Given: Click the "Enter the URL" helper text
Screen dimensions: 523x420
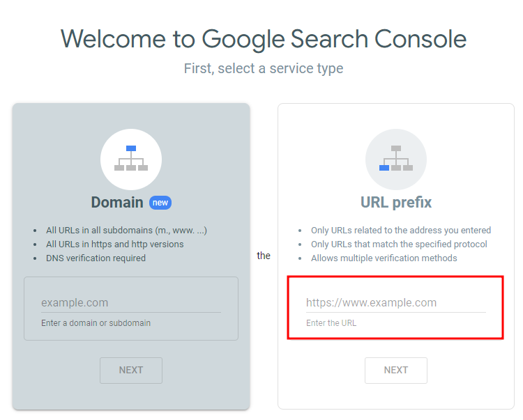Looking at the screenshot, I should (331, 322).
